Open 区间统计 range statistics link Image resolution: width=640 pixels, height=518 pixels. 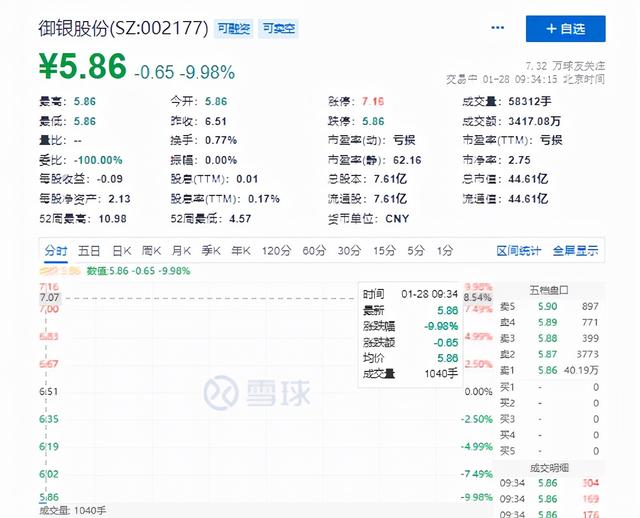click(x=518, y=251)
